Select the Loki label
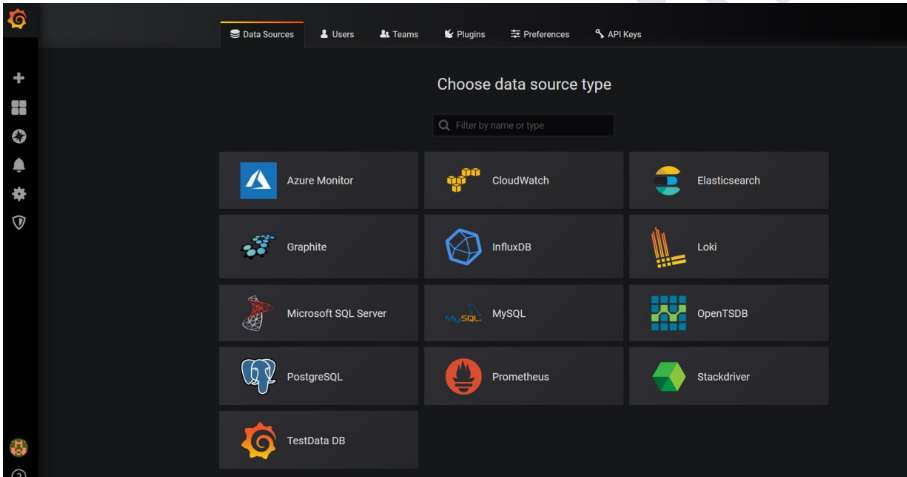 [x=707, y=247]
